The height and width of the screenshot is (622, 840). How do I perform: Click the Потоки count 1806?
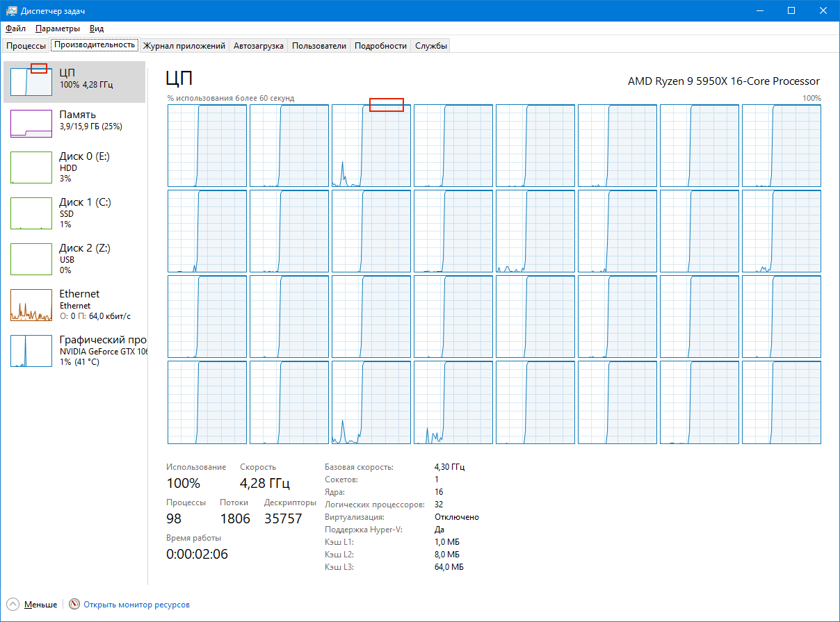pyautogui.click(x=235, y=518)
